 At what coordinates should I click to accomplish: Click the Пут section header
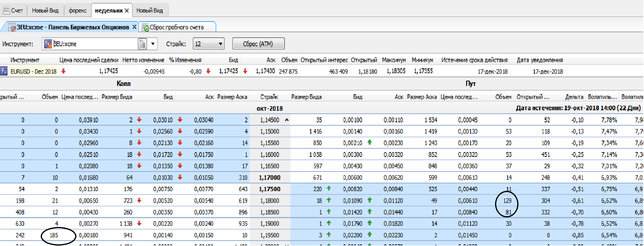tap(470, 84)
